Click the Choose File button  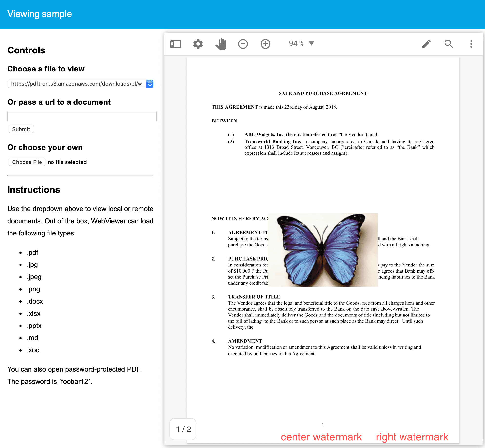[x=27, y=162]
